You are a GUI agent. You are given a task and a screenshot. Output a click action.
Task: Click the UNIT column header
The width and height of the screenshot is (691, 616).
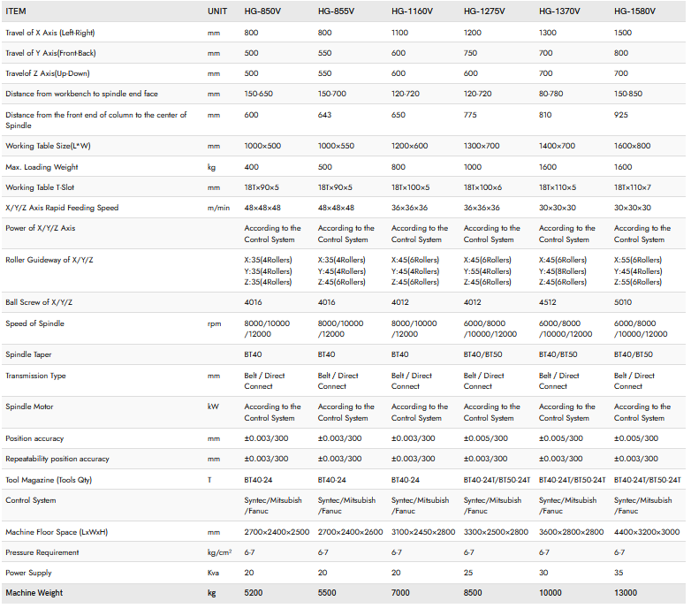(x=217, y=11)
